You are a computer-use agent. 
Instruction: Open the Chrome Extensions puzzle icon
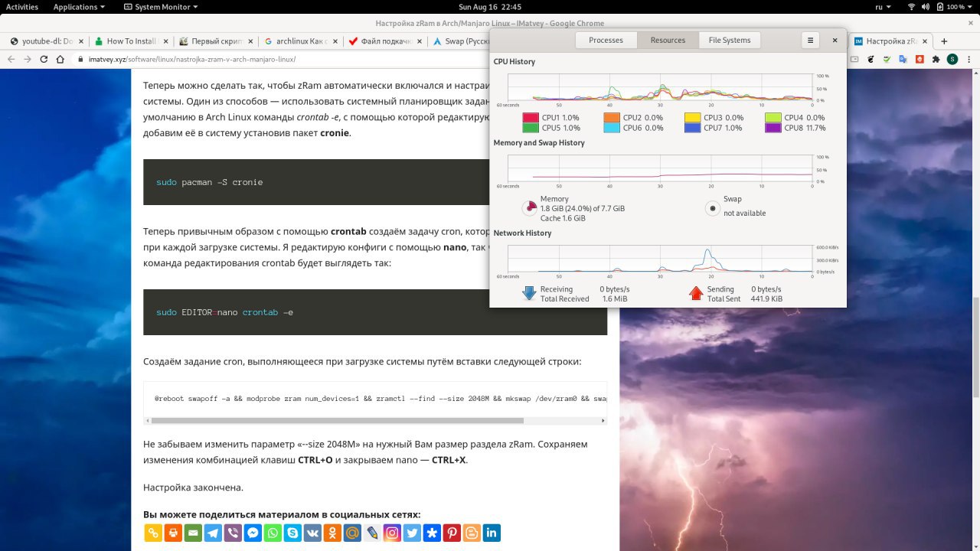tap(935, 59)
